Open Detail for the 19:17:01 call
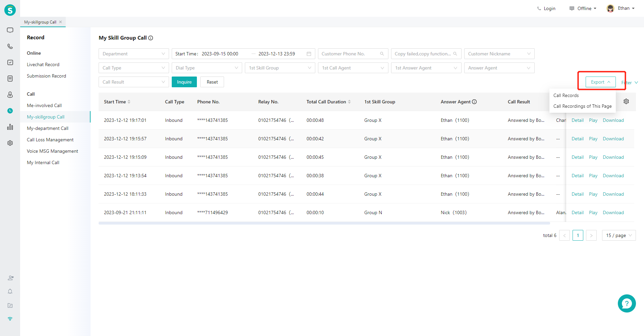 [578, 120]
